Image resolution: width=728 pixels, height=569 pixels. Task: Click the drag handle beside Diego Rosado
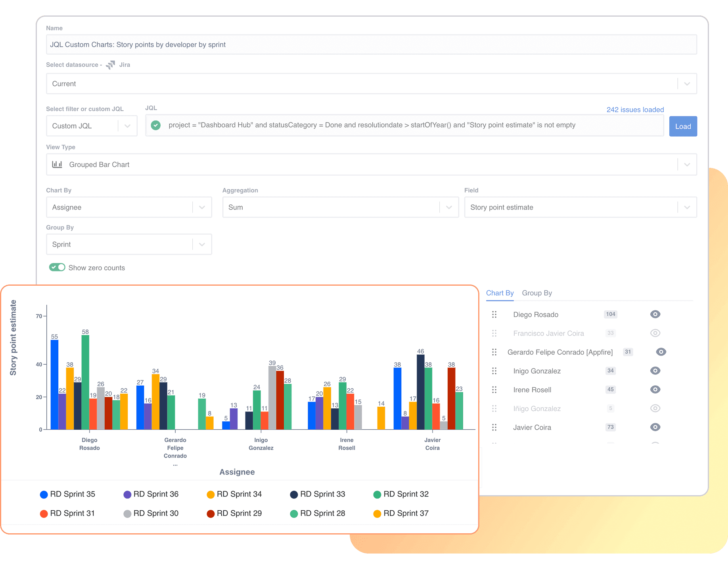tap(494, 314)
